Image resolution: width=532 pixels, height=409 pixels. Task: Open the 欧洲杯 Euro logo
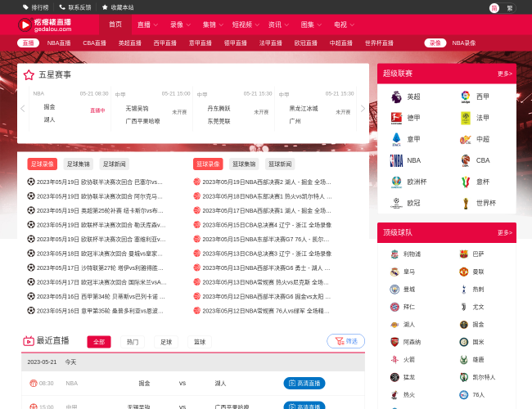(396, 182)
